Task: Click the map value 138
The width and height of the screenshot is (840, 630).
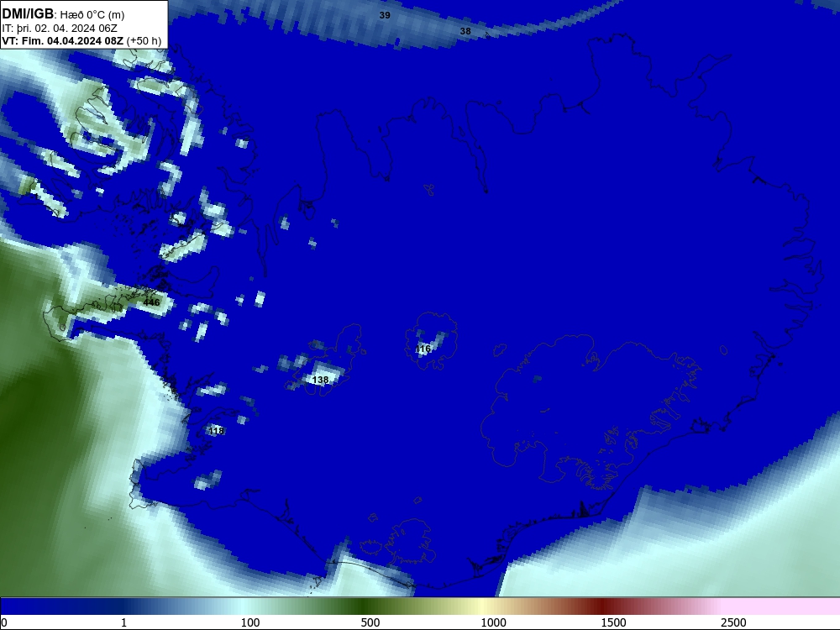Action: click(320, 380)
